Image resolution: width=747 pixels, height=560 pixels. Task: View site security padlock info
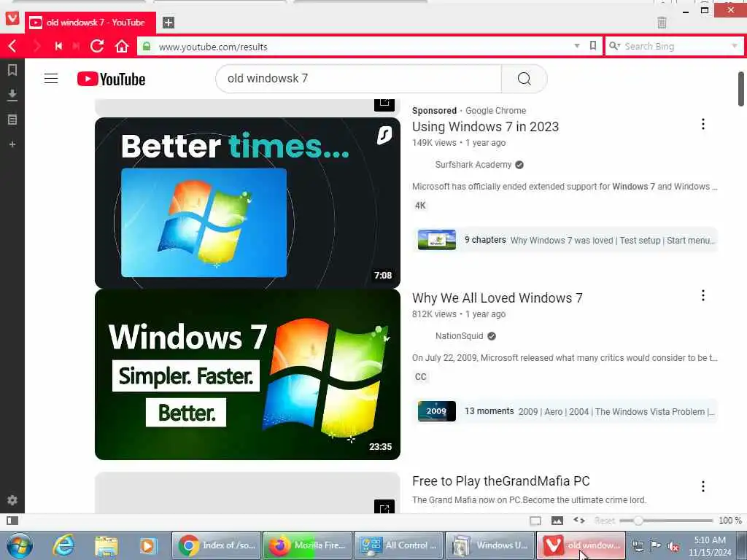point(147,46)
